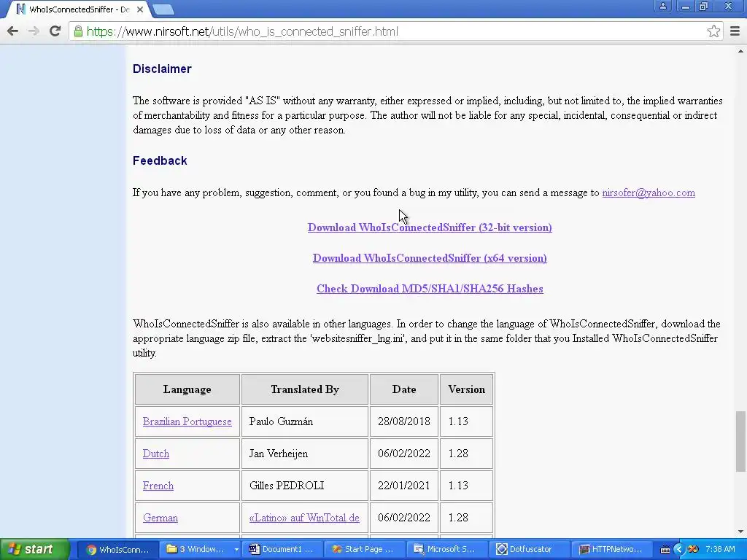Visit «Latino» auf WinTotal.de link
Screen dimensions: 747x560
click(x=304, y=518)
